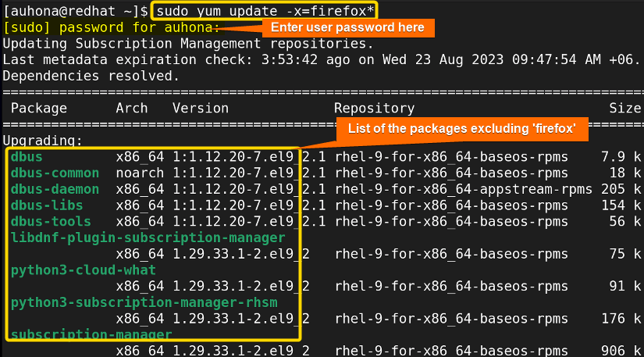Click the 'dbus-common' package name
The height and width of the screenshot is (357, 644).
tap(55, 173)
